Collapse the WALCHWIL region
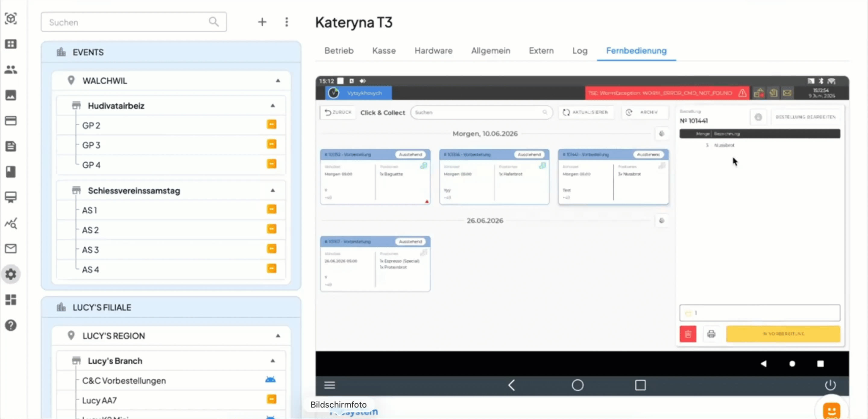Screen dimensions: 868x419 [x=278, y=80]
